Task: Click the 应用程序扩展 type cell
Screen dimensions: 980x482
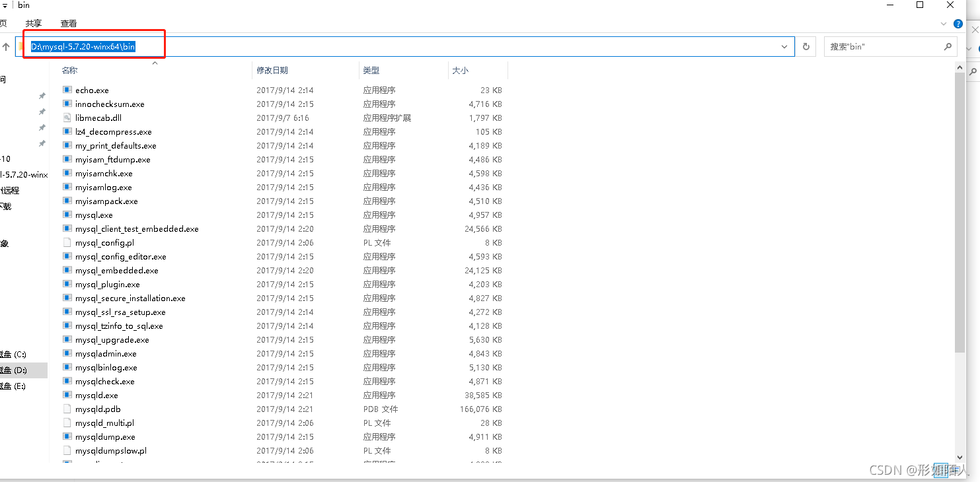Action: coord(387,118)
